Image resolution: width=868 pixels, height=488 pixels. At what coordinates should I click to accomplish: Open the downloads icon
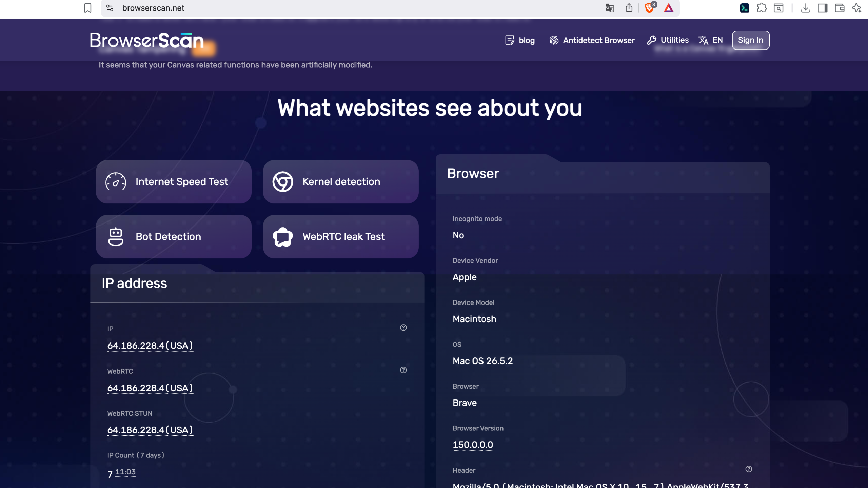tap(806, 8)
